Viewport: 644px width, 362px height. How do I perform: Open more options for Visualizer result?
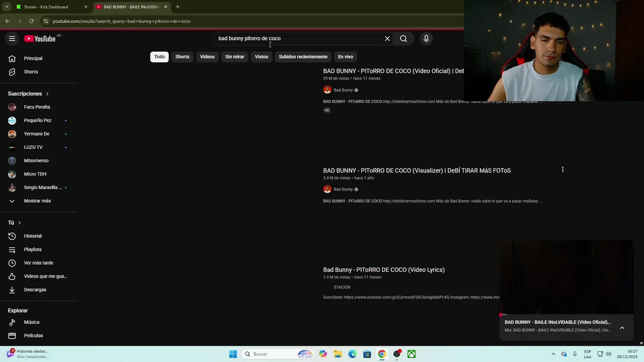pos(562,170)
